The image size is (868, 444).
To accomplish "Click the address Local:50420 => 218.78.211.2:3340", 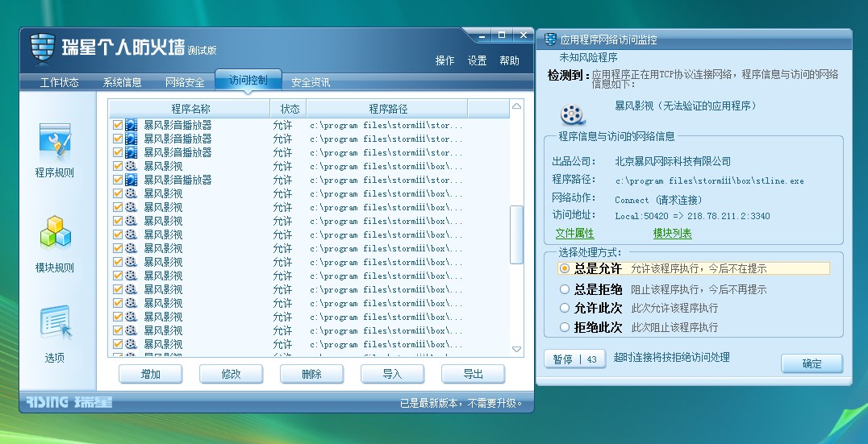I will (x=692, y=216).
